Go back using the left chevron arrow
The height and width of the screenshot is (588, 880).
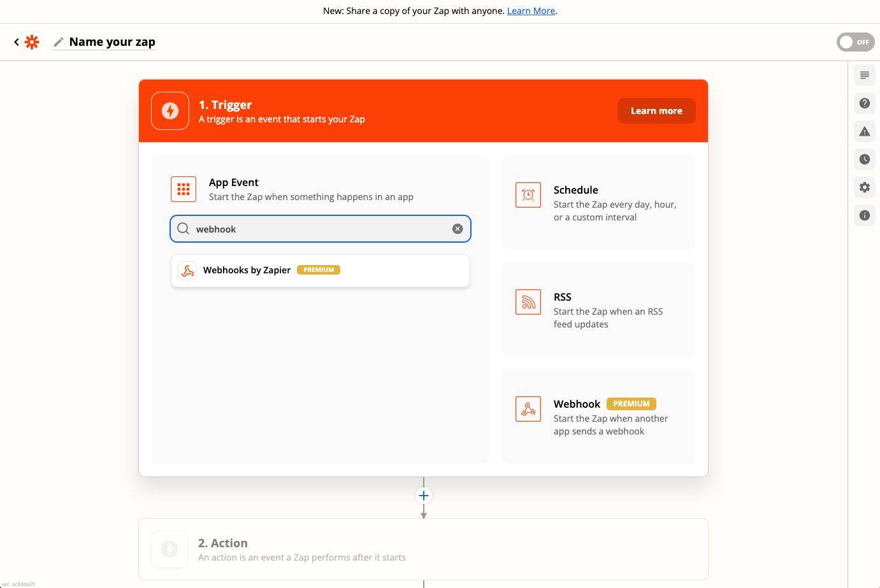[17, 42]
